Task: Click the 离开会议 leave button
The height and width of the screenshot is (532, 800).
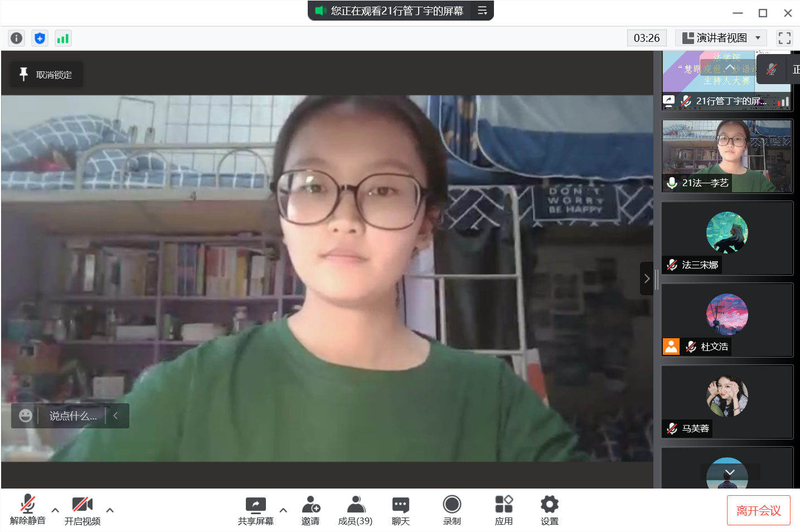Action: pos(758,510)
